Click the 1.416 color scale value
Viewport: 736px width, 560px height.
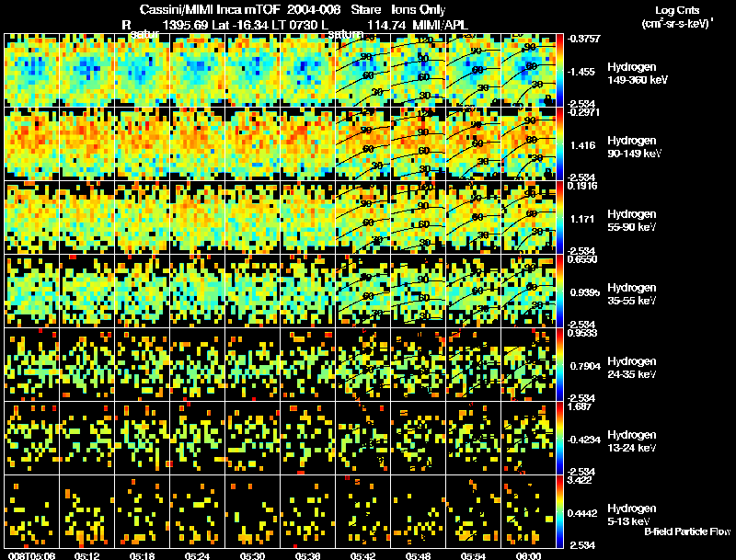click(x=583, y=145)
